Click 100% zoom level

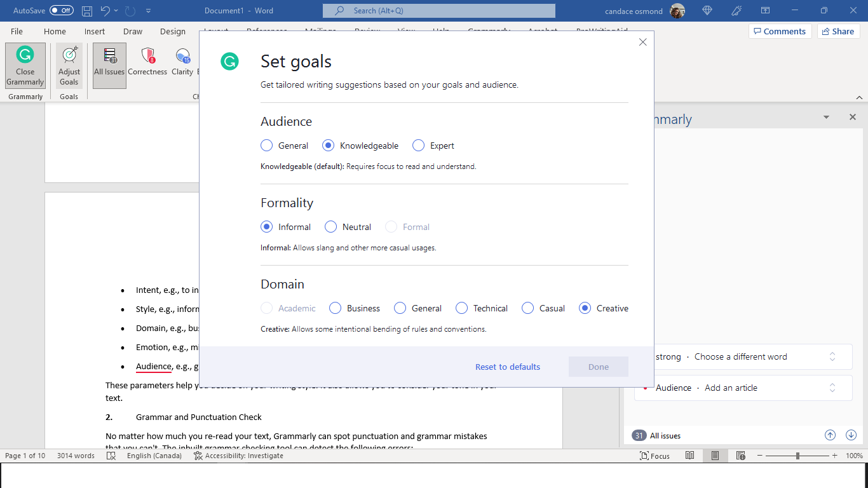[x=855, y=456]
